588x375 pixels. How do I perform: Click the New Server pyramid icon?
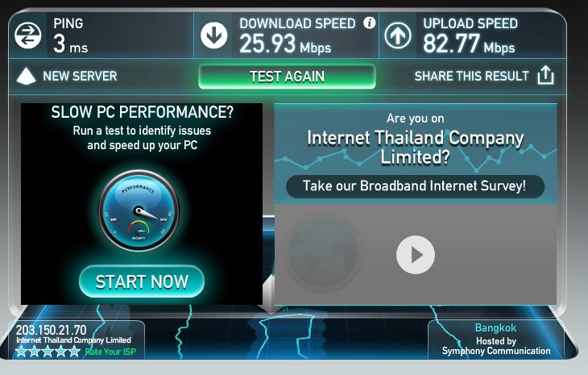27,76
